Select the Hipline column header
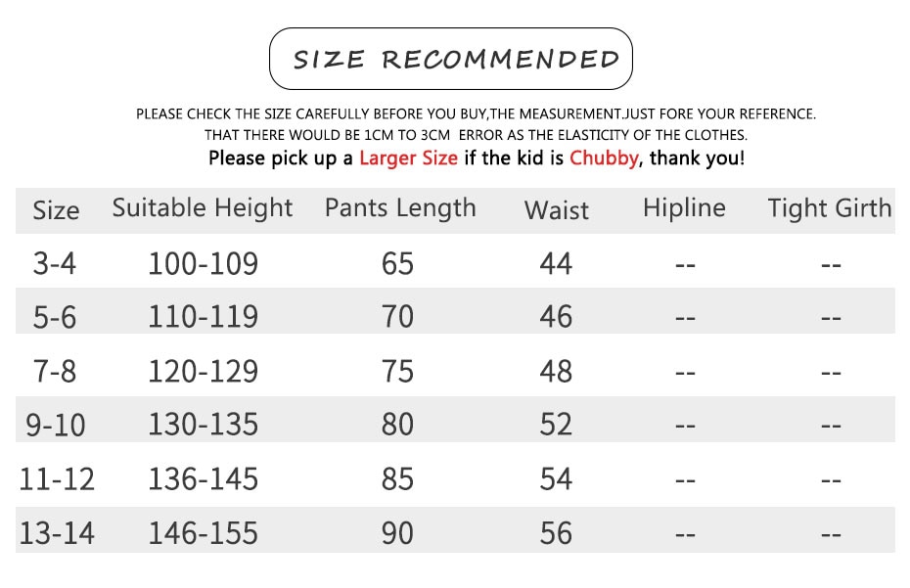Viewport: 910px width, 588px height. click(684, 207)
